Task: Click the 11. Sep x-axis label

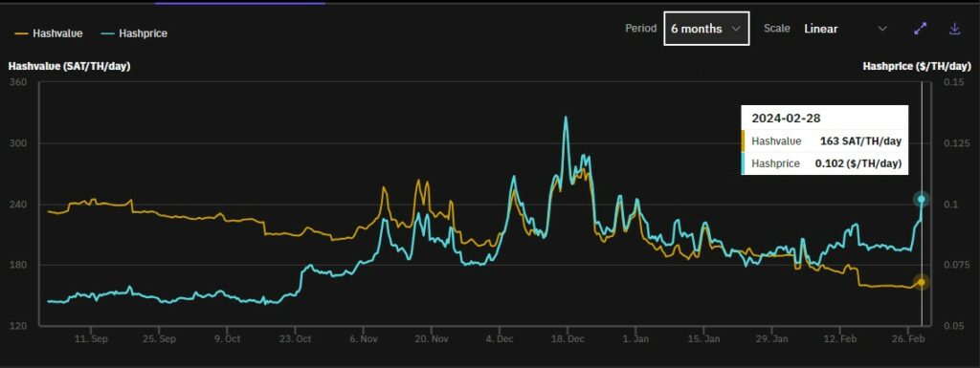Action: click(x=91, y=339)
